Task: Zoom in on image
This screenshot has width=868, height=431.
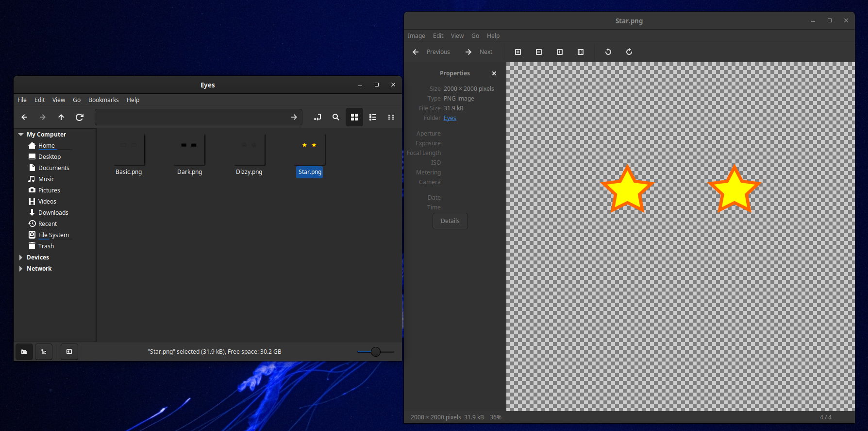Action: (x=518, y=52)
